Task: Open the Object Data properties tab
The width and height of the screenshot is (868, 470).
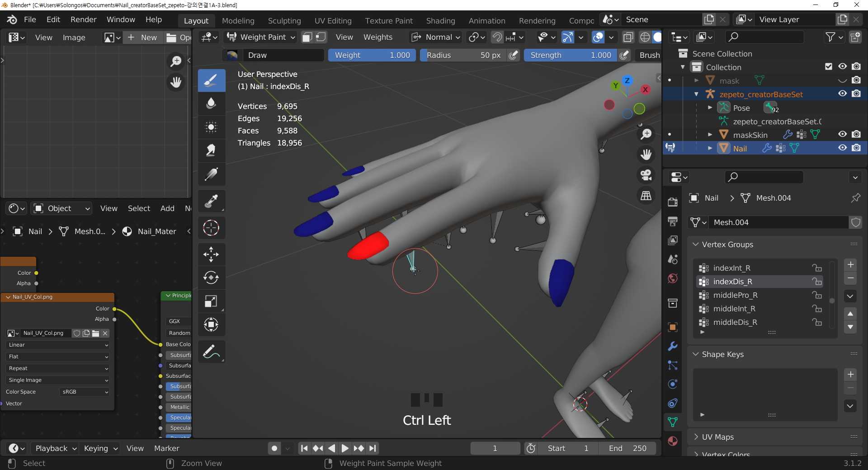Action: pos(673,422)
